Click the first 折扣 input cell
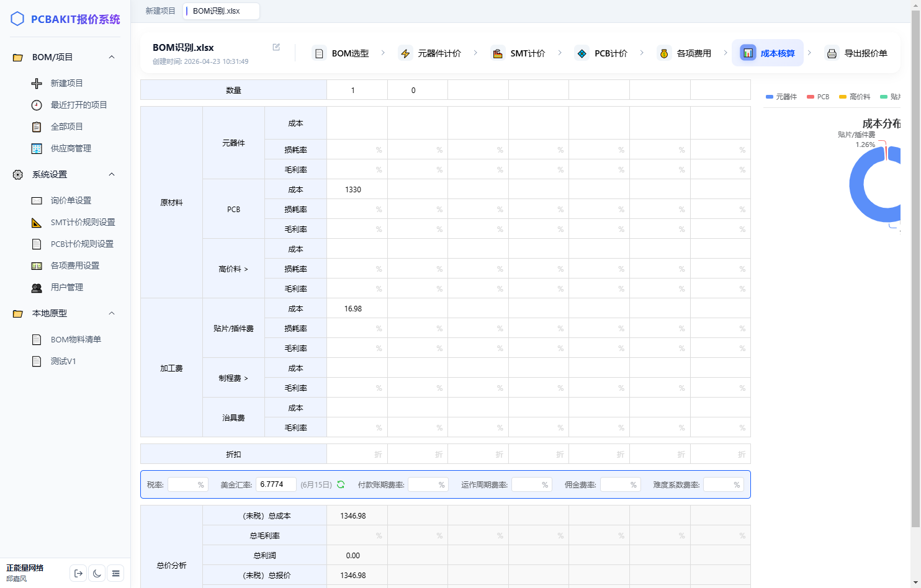This screenshot has width=921, height=588. click(x=357, y=454)
